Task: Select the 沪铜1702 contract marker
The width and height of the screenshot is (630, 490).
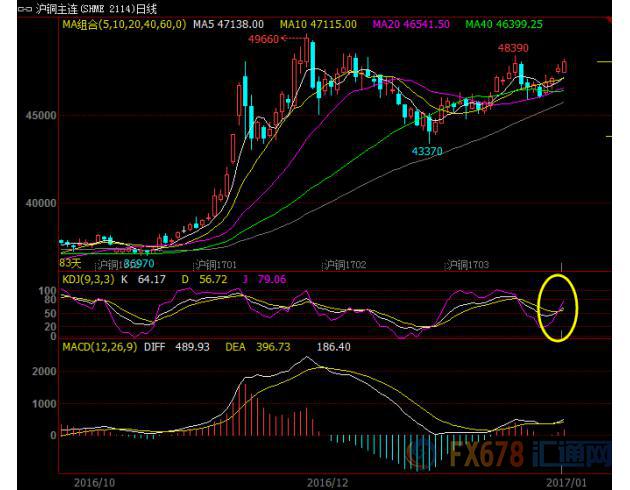Action: pyautogui.click(x=346, y=265)
